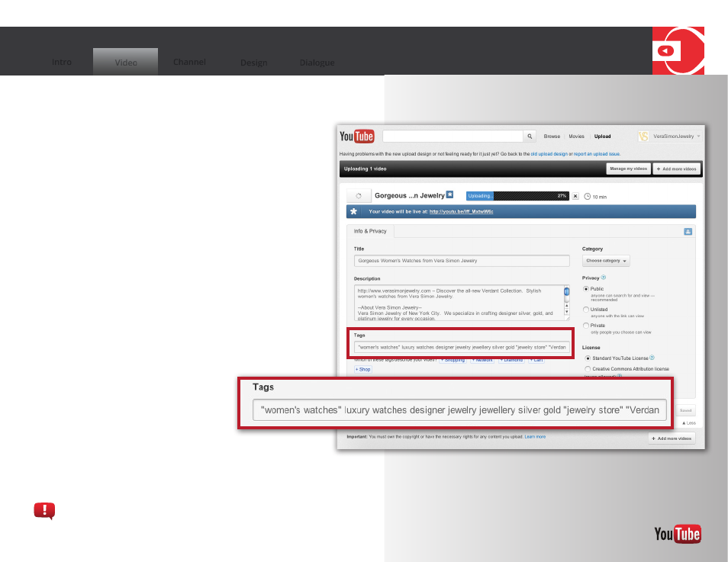Click the description box scrollbar thumb
This screenshot has width=728, height=562.
point(566,291)
